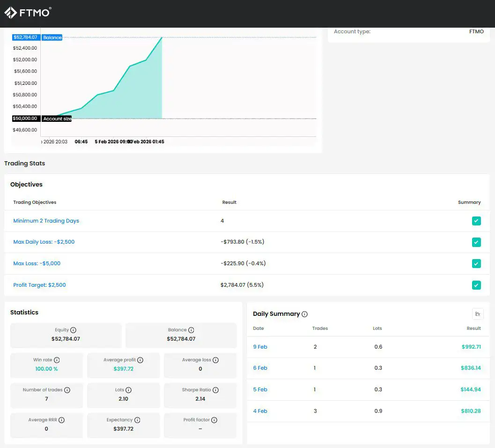Click the Average RRR info icon
Screen dimensions: 495x448
tap(61, 420)
